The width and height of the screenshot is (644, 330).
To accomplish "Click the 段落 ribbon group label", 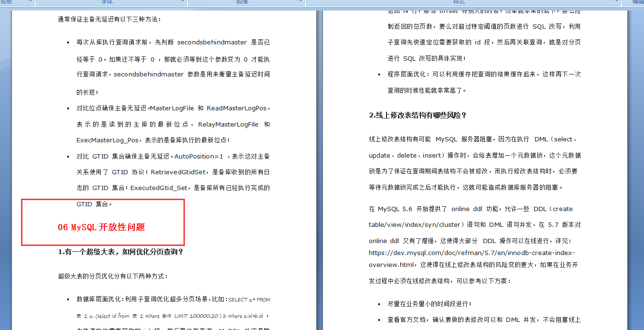I will coord(243,3).
